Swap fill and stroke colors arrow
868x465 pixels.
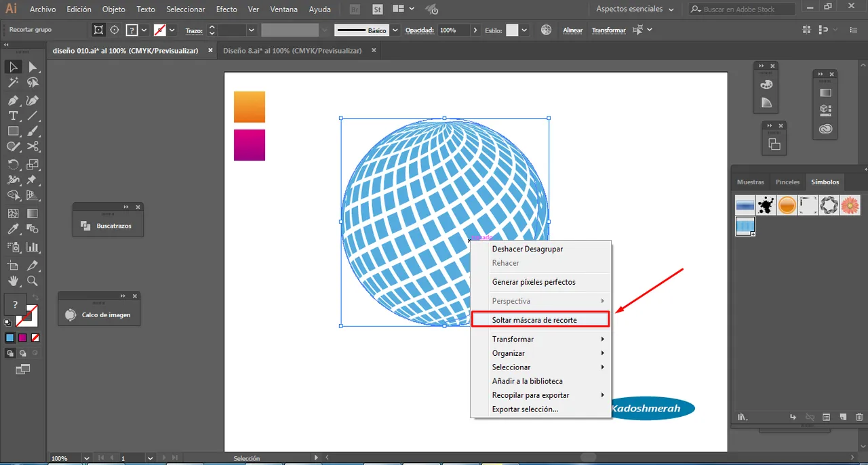click(x=36, y=298)
